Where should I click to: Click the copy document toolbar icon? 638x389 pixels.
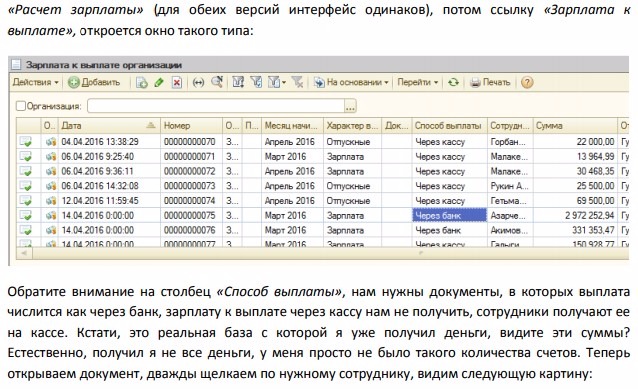click(x=141, y=83)
